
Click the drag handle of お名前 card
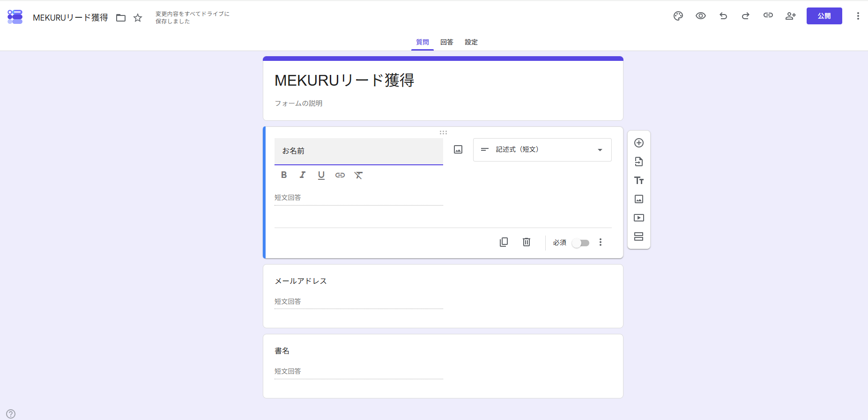[x=443, y=133]
